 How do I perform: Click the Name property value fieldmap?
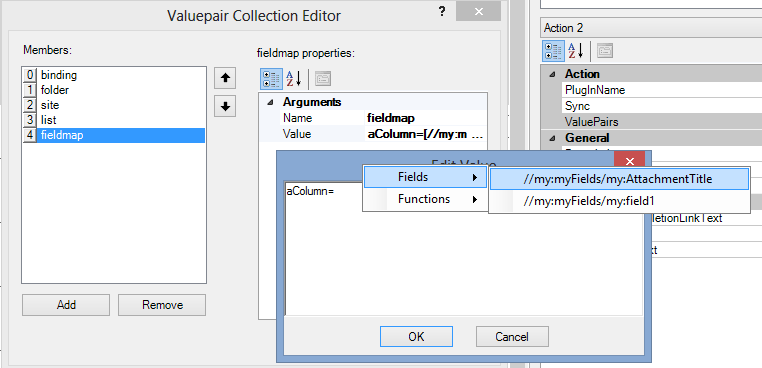[x=425, y=118]
